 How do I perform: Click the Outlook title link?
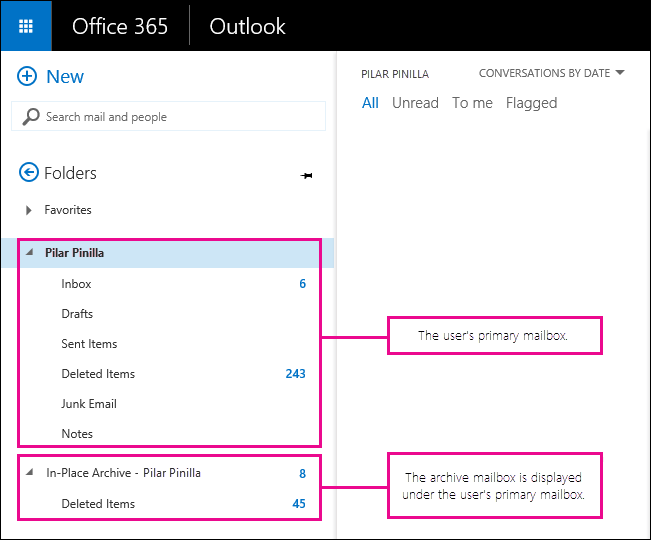247,27
